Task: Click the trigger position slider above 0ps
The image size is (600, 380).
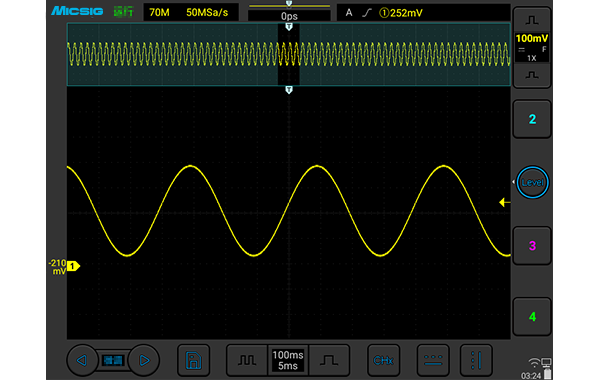Action: click(289, 5)
